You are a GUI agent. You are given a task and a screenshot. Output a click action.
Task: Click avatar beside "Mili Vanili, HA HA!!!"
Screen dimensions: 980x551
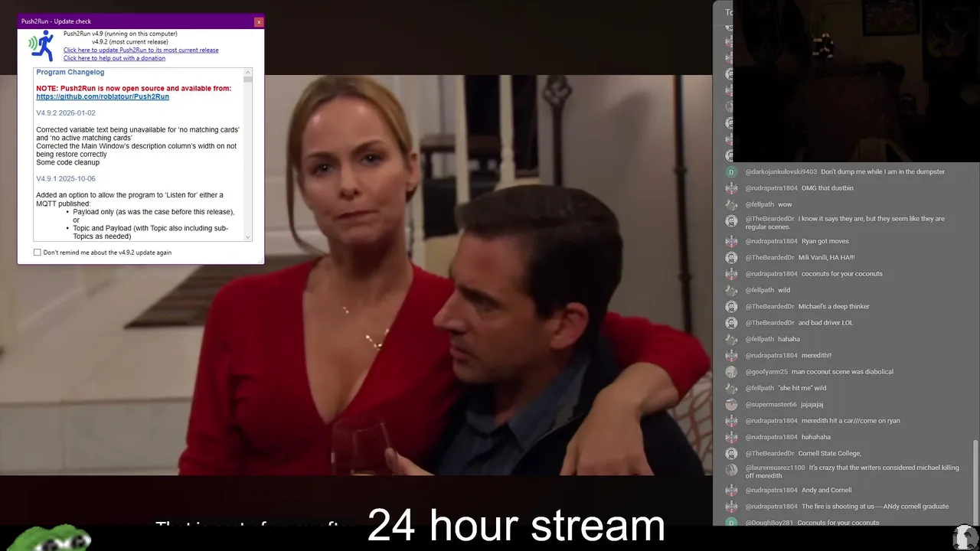731,258
